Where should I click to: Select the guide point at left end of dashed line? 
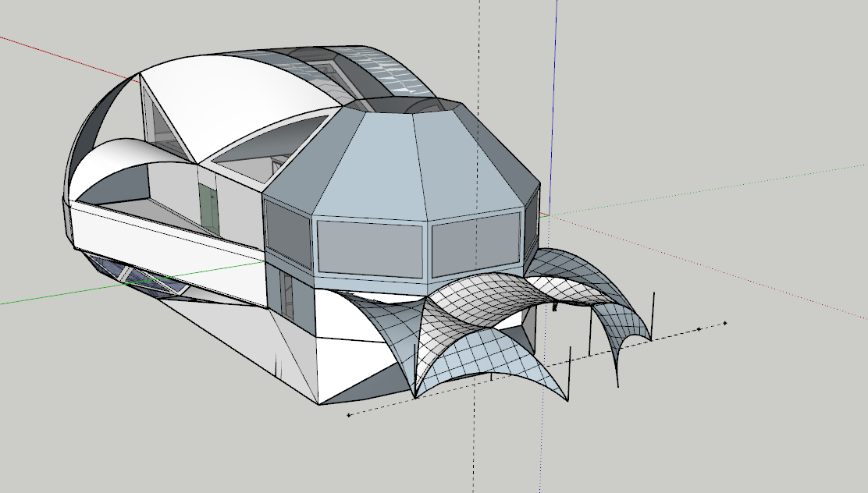[x=348, y=415]
